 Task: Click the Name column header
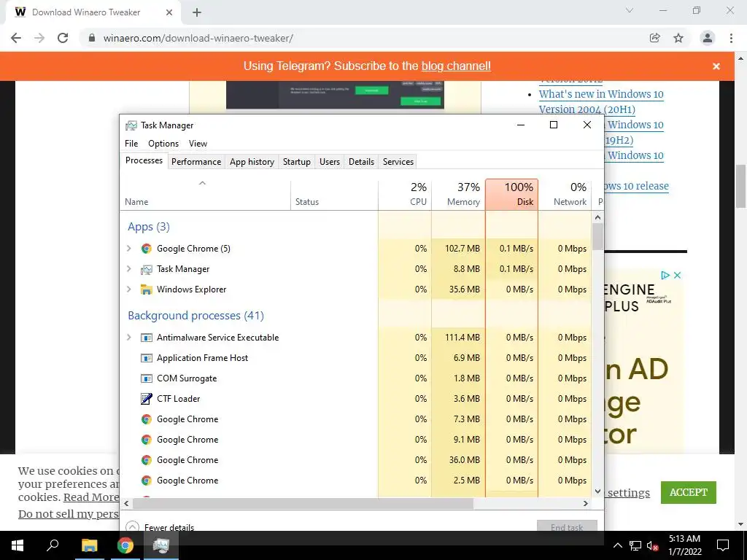coord(205,194)
